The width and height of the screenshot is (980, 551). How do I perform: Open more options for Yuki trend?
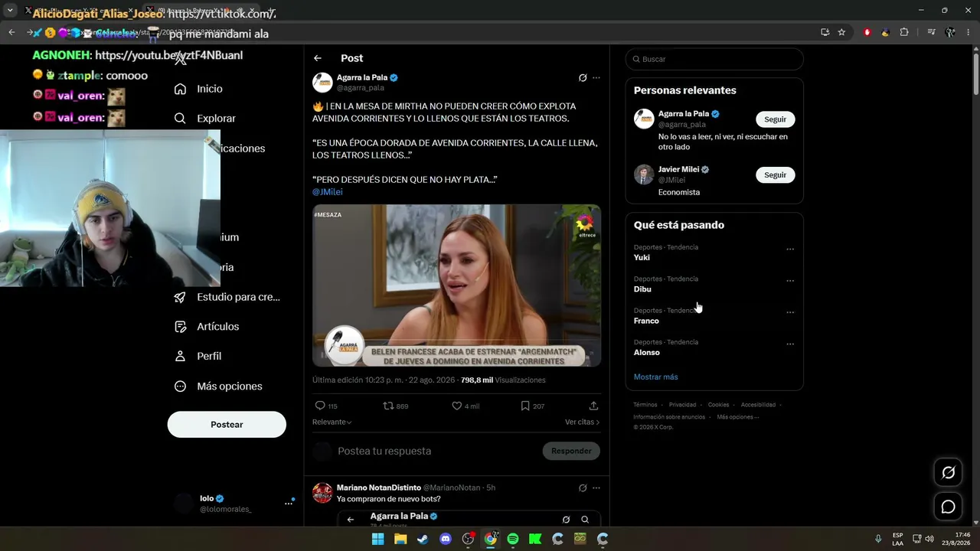[790, 249]
